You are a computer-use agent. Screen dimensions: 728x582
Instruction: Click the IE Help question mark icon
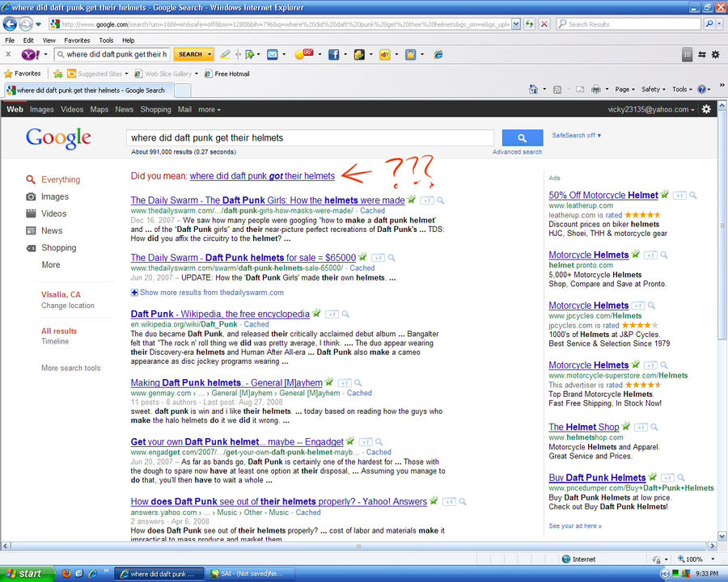click(x=701, y=89)
